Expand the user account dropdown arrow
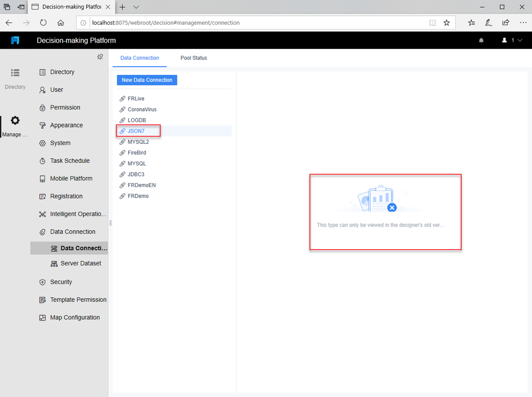The width and height of the screenshot is (532, 397). pos(520,40)
